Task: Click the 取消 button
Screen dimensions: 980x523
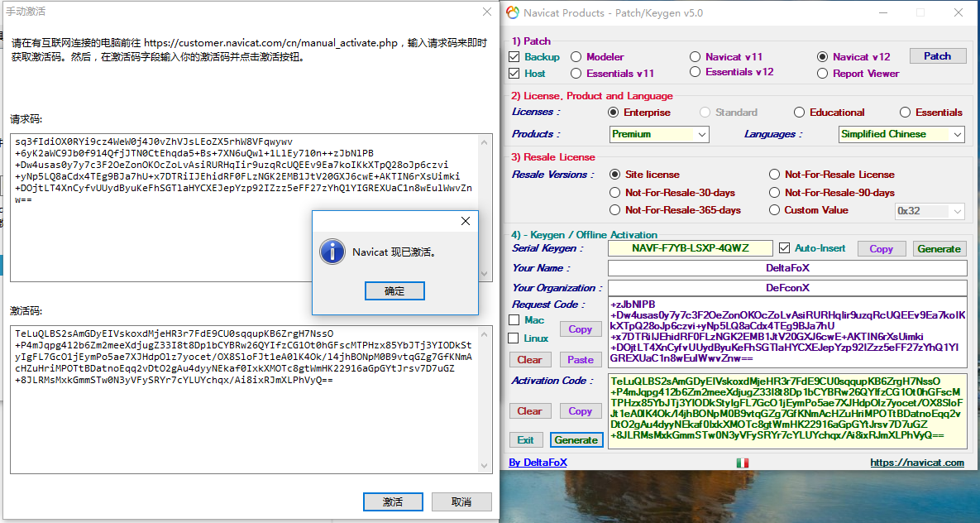Action: (x=461, y=501)
